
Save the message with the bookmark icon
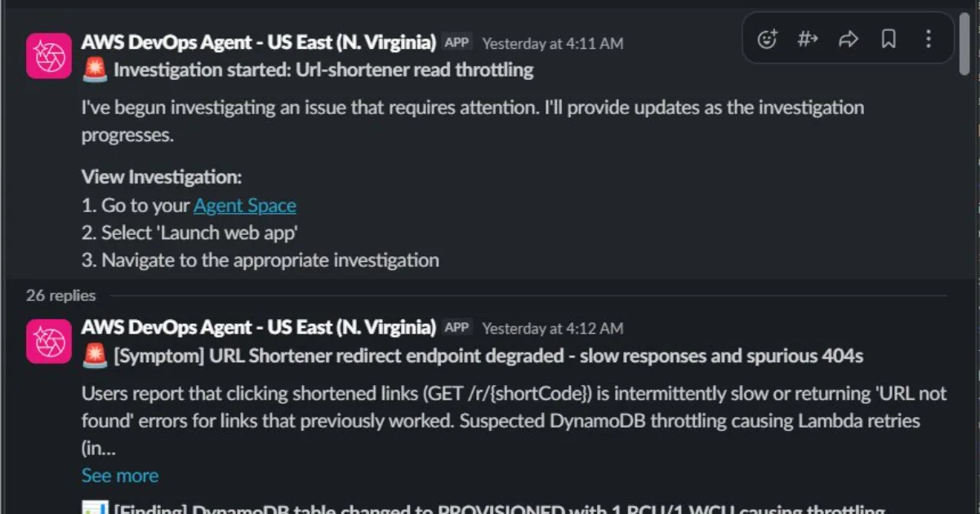tap(889, 38)
